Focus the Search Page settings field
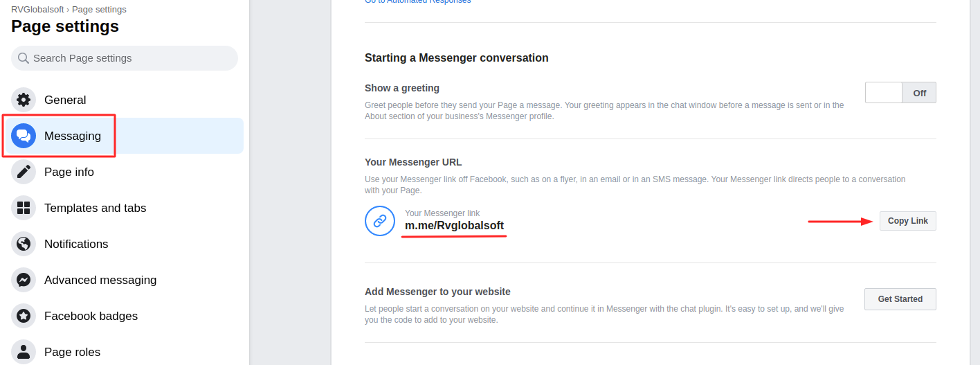Viewport: 980px width, 365px height. tap(125, 58)
